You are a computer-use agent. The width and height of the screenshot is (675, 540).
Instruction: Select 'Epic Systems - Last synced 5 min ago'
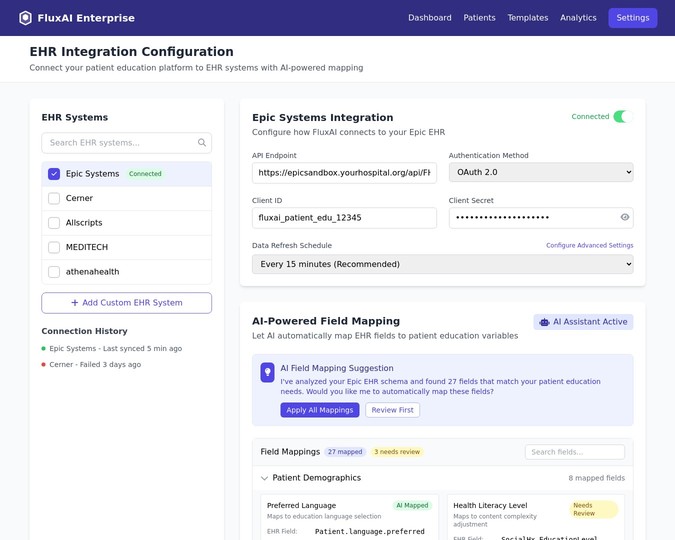115,348
